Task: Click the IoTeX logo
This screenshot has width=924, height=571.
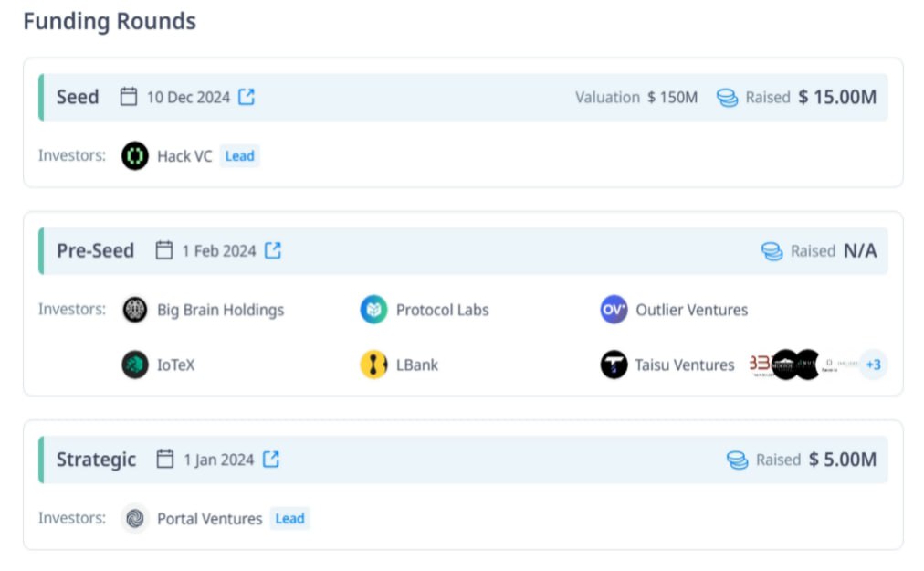Action: 135,365
